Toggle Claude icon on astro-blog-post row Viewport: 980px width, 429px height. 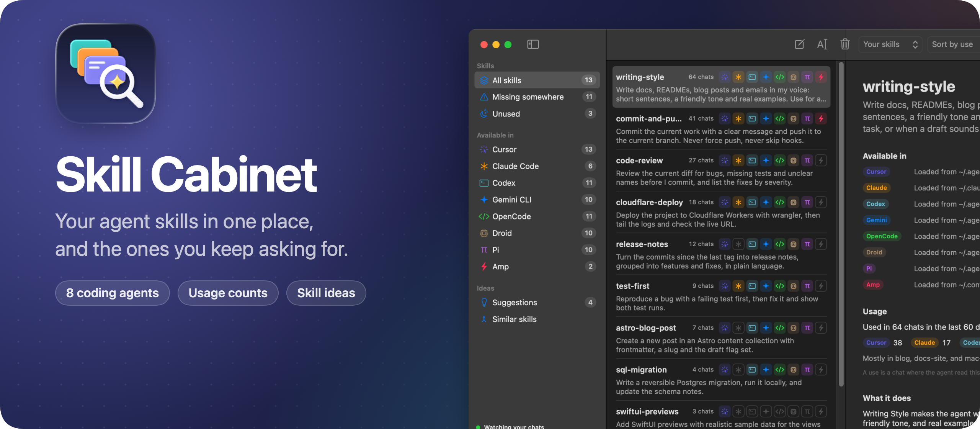point(738,328)
